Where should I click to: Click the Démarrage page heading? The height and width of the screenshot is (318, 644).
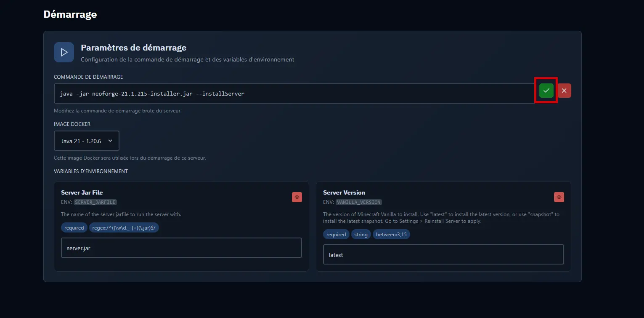coord(70,14)
